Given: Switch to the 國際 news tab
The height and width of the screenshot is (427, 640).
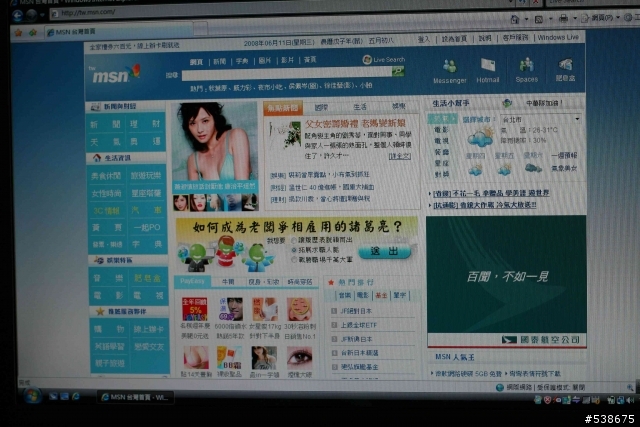Looking at the screenshot, I should (322, 107).
